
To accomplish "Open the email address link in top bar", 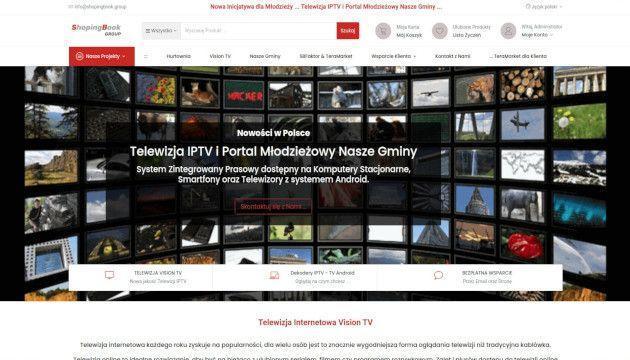I will tap(97, 7).
